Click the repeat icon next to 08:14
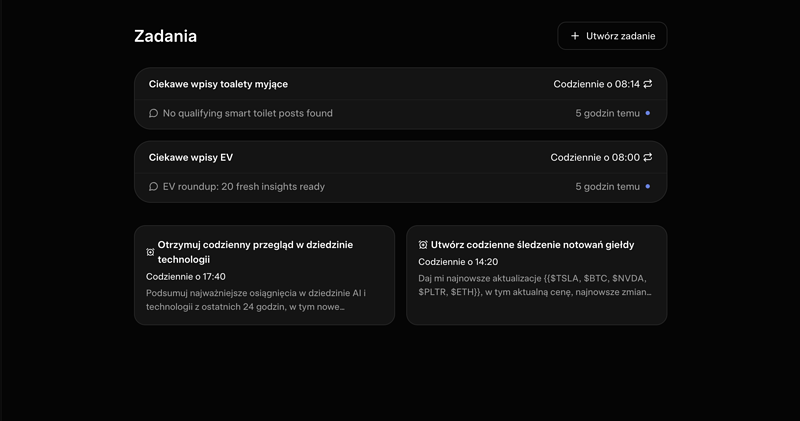Viewport: 800px width, 421px height. tap(648, 84)
